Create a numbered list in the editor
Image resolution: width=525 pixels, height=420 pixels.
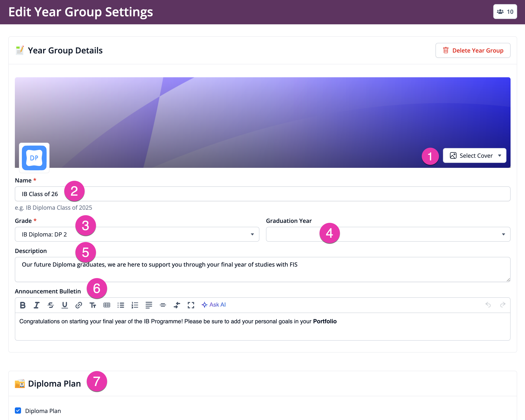pyautogui.click(x=135, y=305)
